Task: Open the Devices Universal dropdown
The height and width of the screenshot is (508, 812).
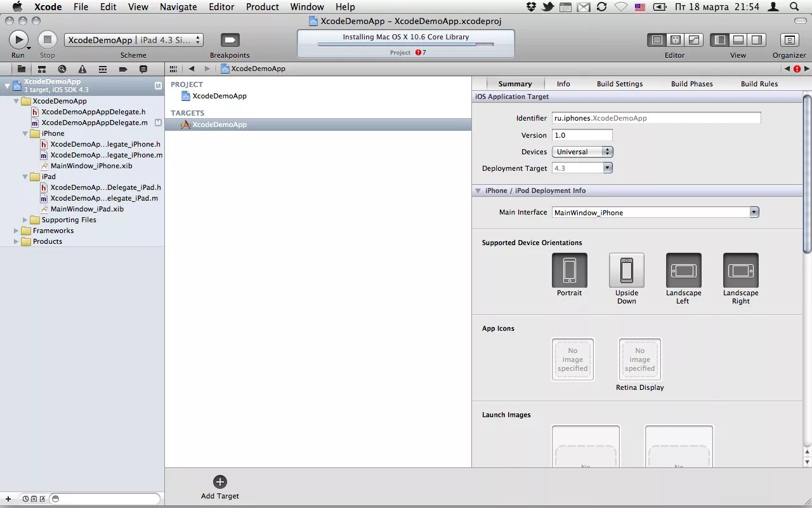Action: (582, 152)
